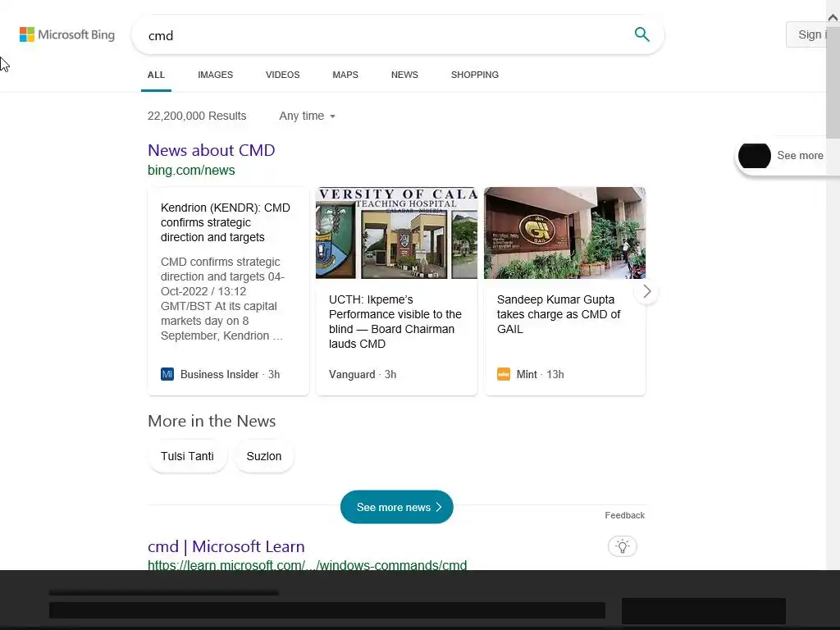Open the News about CMD heading link
This screenshot has height=630, width=840.
(x=211, y=151)
